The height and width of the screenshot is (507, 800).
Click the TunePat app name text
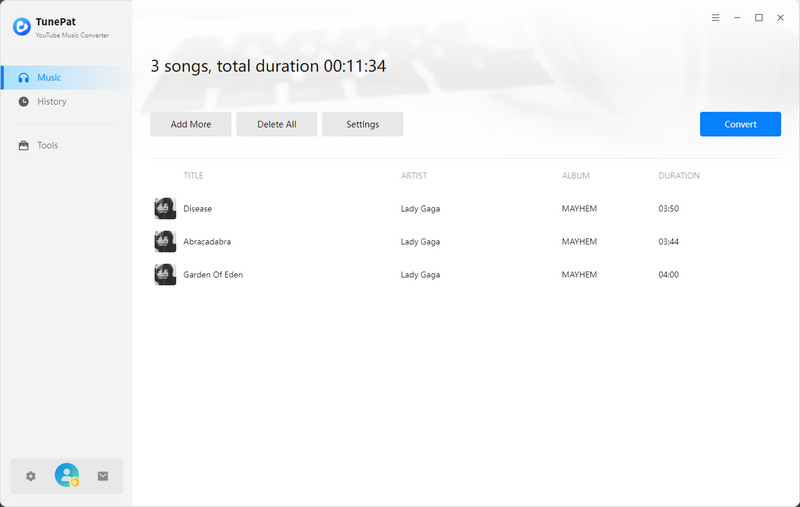pyautogui.click(x=56, y=22)
